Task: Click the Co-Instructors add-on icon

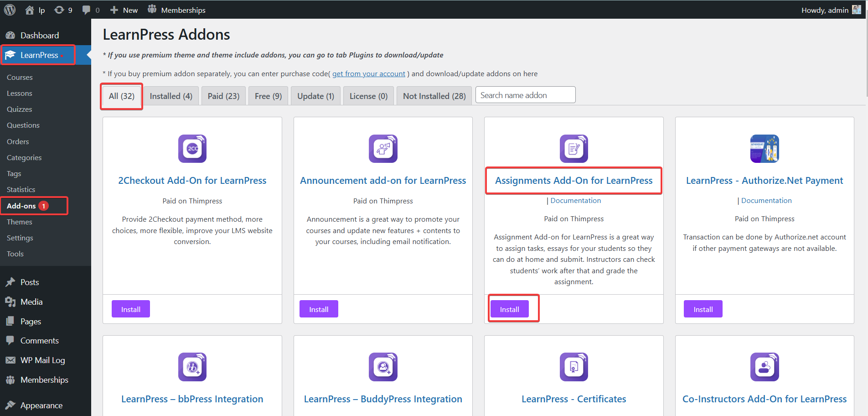Action: coord(765,367)
